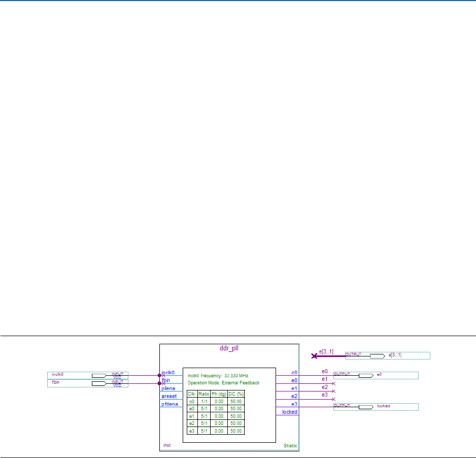Click the X endpoint on the e2 wire
Screen dimensions: 476x458
coord(333,391)
